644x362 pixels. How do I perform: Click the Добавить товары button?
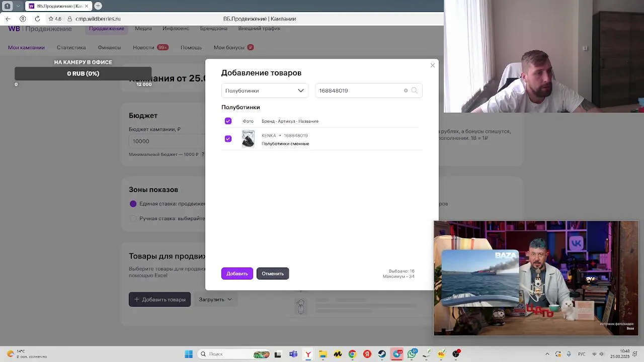[159, 299]
